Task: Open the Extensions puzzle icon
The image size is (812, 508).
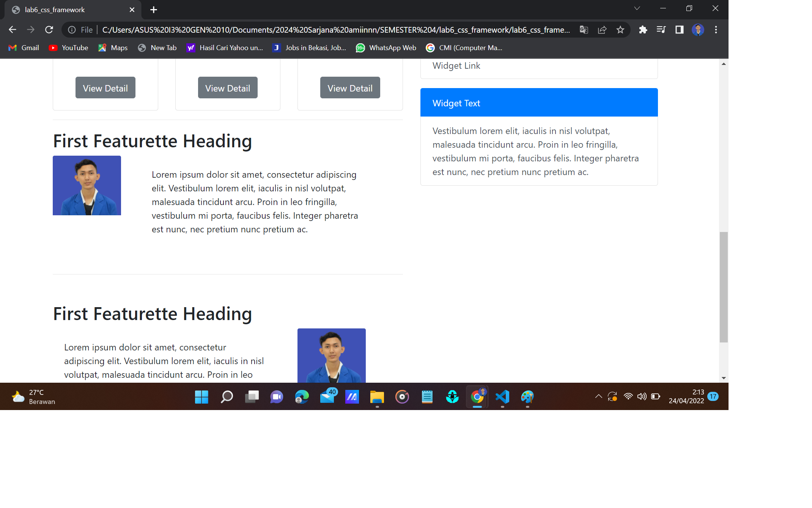Action: pyautogui.click(x=643, y=30)
